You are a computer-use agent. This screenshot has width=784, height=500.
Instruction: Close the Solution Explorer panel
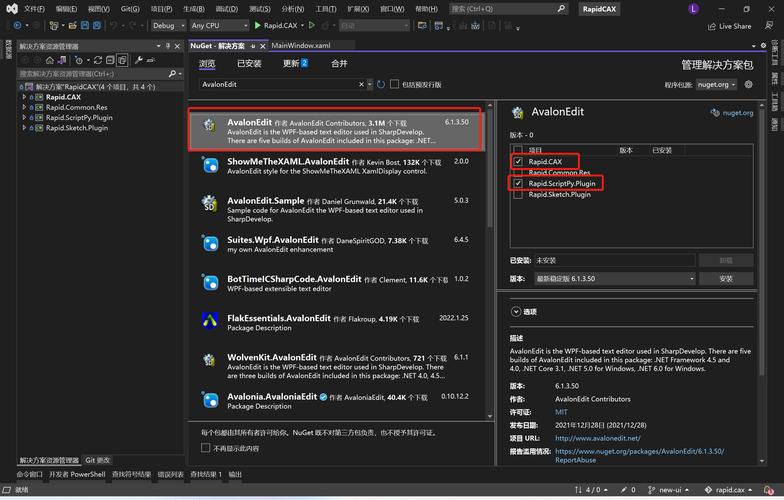[x=177, y=46]
